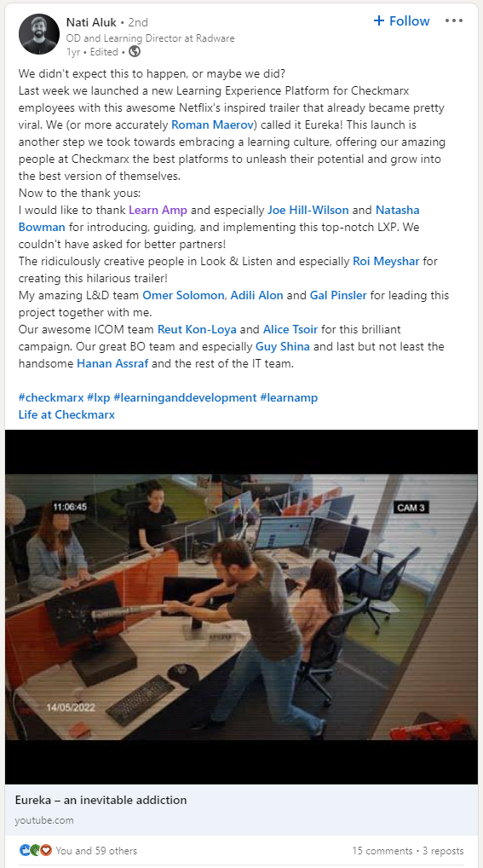This screenshot has height=868, width=483.
Task: Open the three-dot post options menu
Action: pos(454,21)
